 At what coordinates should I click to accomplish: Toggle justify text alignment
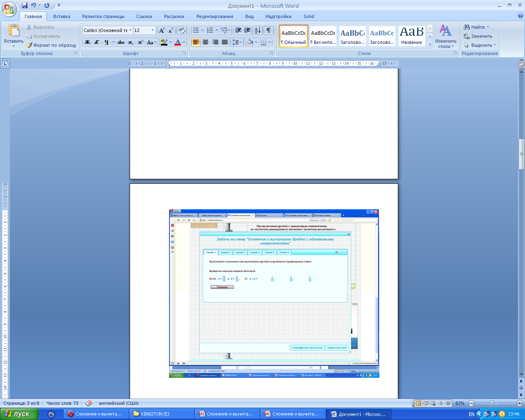point(225,42)
